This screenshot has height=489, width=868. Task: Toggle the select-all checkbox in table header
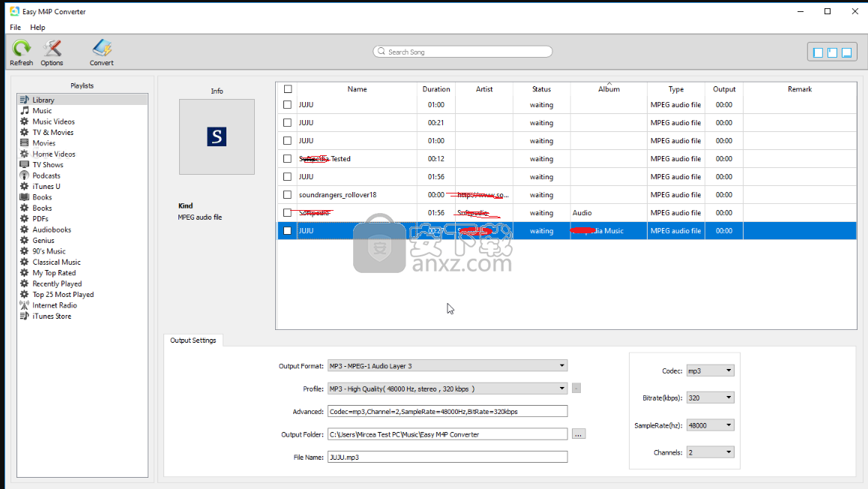[288, 89]
